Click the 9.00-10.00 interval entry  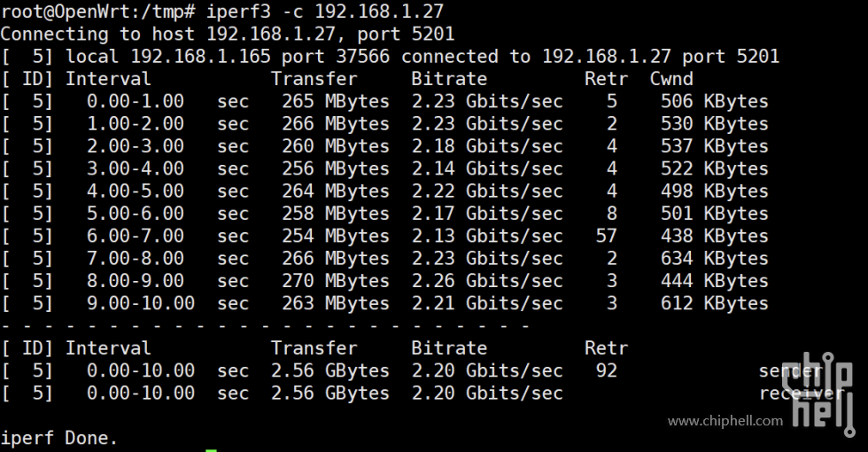[141, 303]
